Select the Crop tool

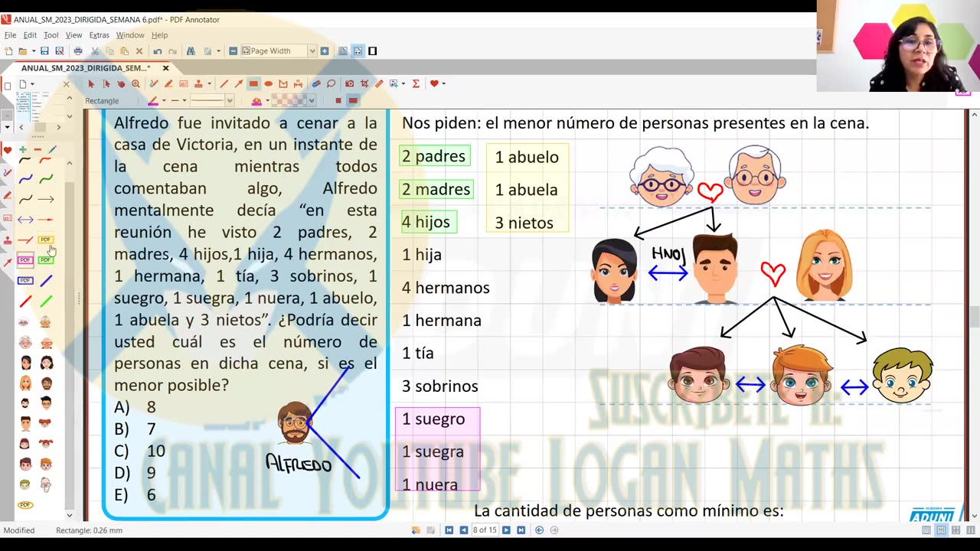pyautogui.click(x=364, y=83)
